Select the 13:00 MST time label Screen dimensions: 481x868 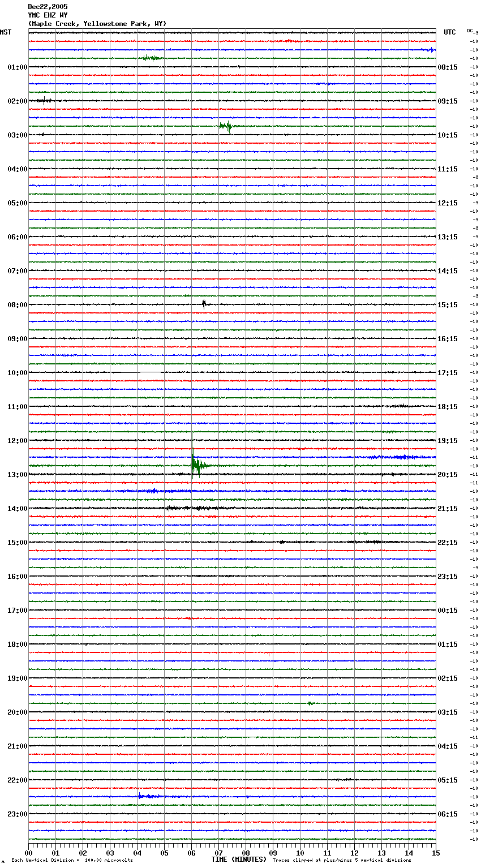[18, 475]
